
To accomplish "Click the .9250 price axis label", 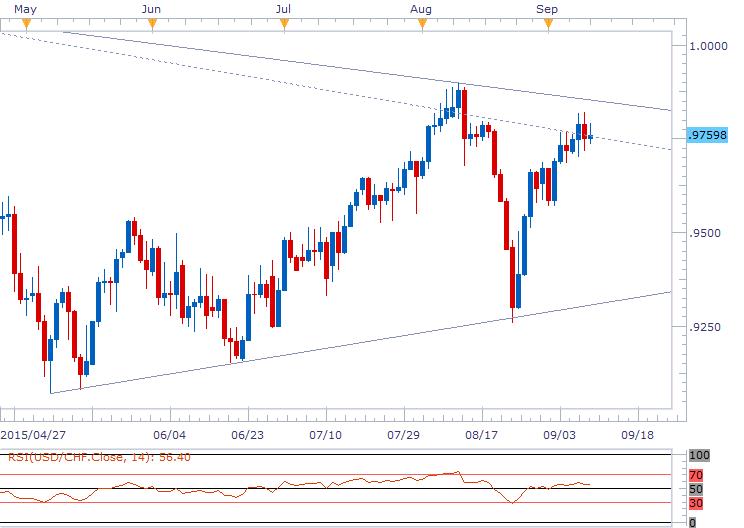I will coord(705,327).
